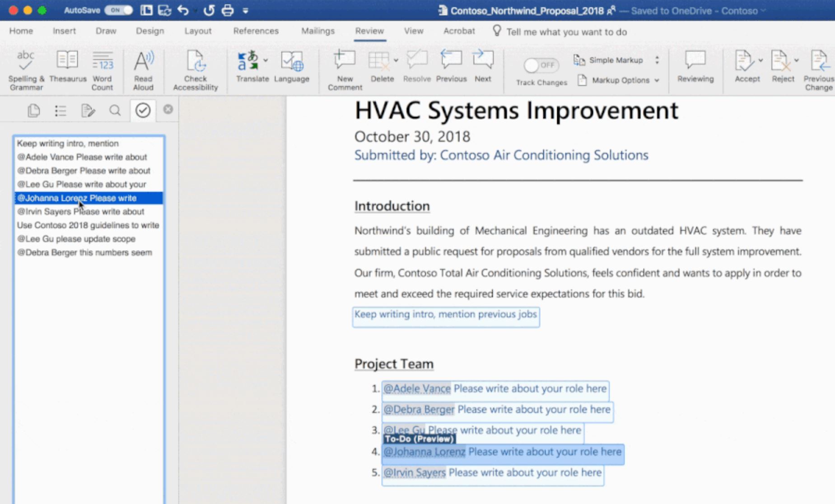This screenshot has height=504, width=835.
Task: Open the reviewing edits sidebar tab
Action: click(88, 111)
